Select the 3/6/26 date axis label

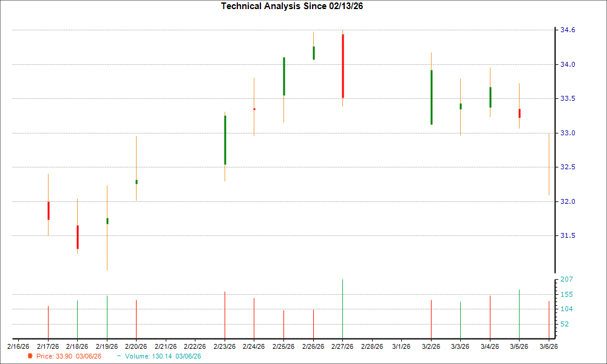coord(549,346)
